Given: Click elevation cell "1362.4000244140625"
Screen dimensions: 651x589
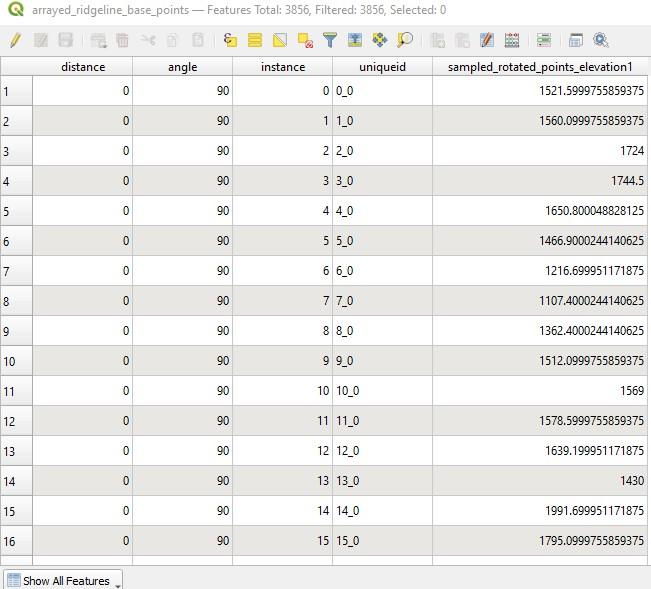Looking at the screenshot, I should pos(540,331).
